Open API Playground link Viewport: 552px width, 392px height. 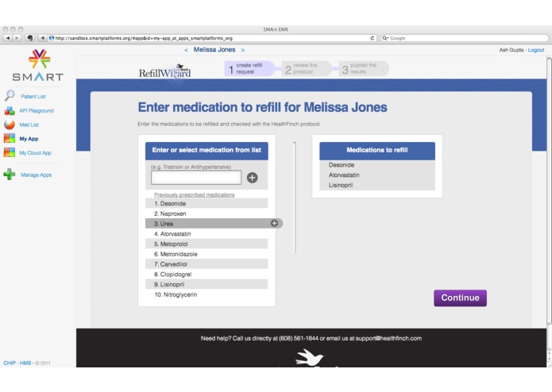point(37,111)
